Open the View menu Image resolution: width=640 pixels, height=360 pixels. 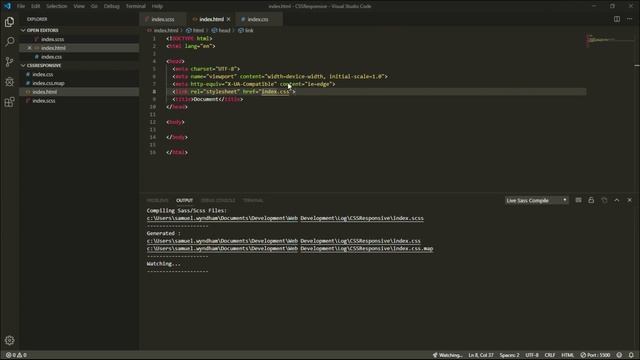(x=79, y=6)
